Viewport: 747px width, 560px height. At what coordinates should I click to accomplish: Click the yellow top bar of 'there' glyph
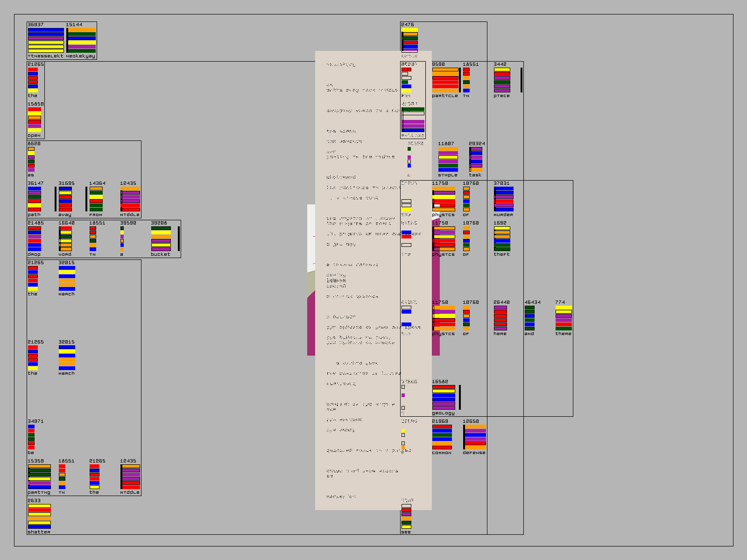pyautogui.click(x=564, y=308)
